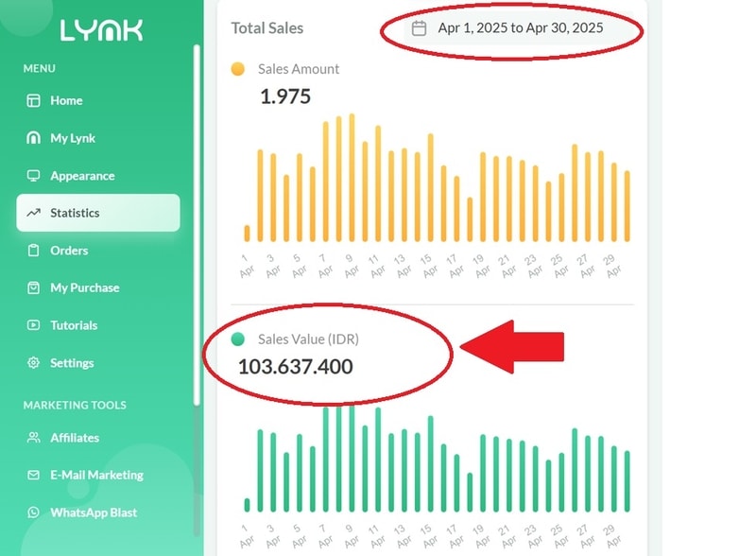
Task: Click the Tutorials video icon
Action: coord(34,325)
